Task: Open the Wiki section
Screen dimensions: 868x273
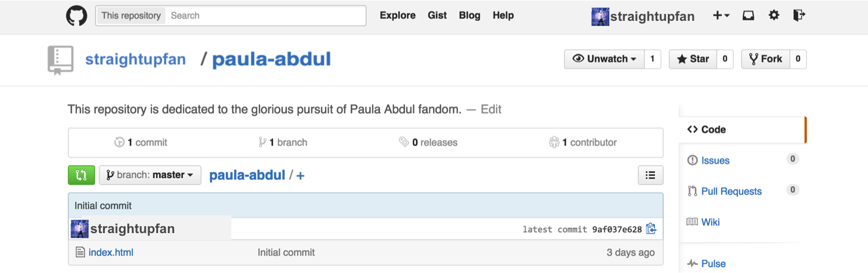Action: 711,222
